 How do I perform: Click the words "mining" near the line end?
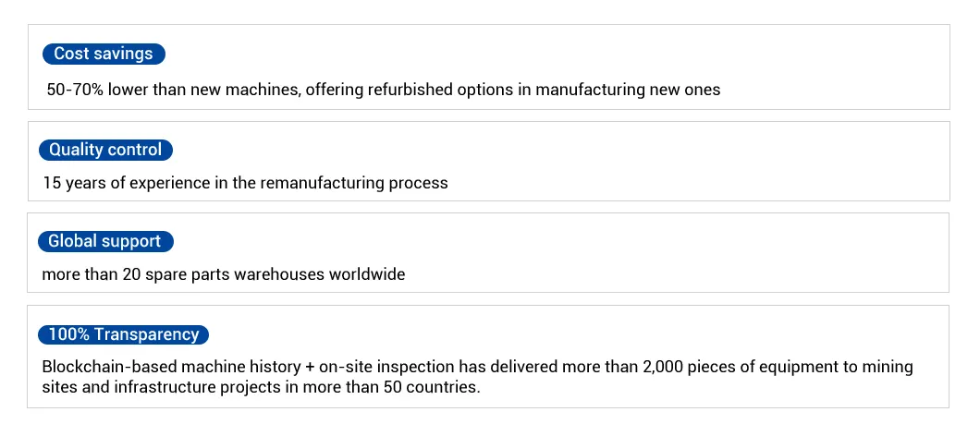tap(888, 367)
